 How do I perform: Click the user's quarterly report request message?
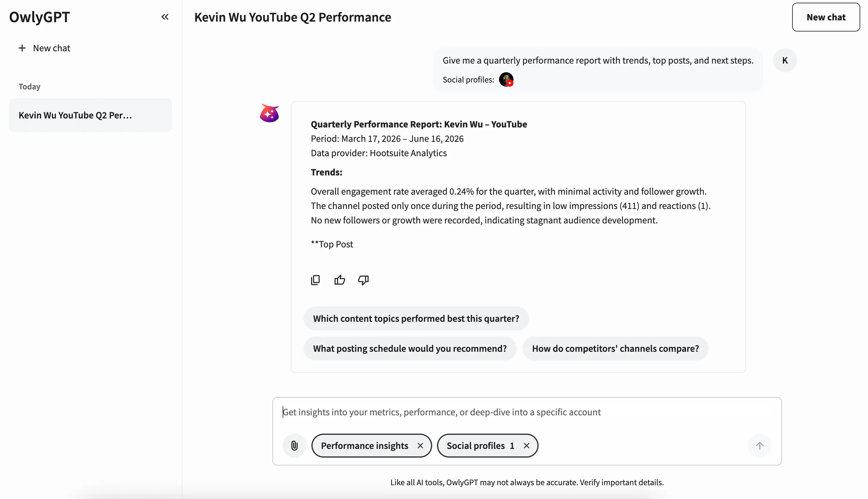(598, 60)
